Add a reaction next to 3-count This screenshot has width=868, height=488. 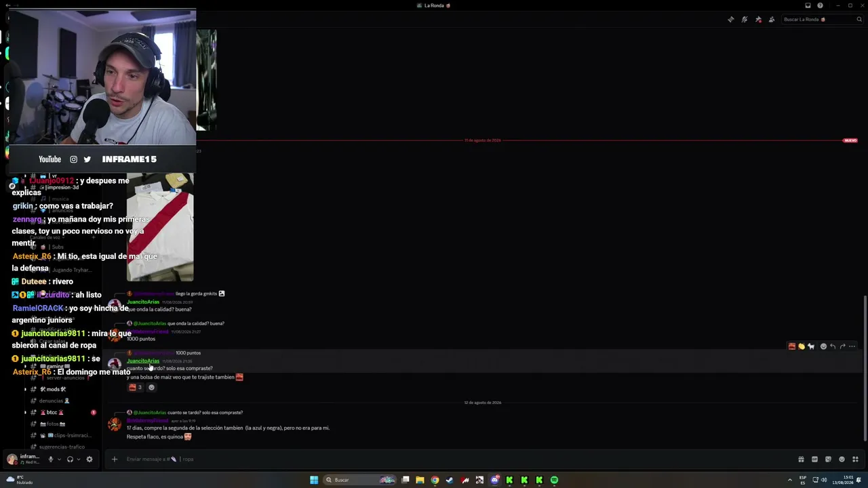[x=151, y=387]
